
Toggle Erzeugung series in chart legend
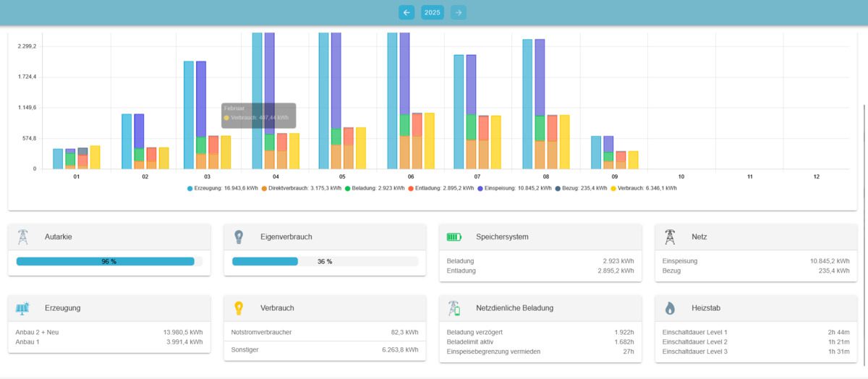tap(223, 188)
